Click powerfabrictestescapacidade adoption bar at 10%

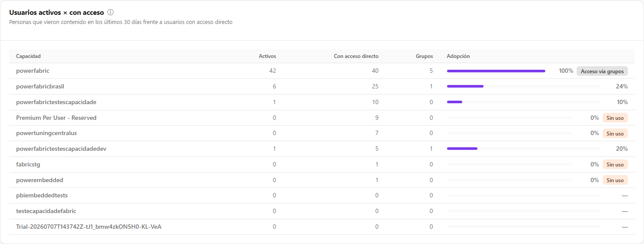pos(523,102)
